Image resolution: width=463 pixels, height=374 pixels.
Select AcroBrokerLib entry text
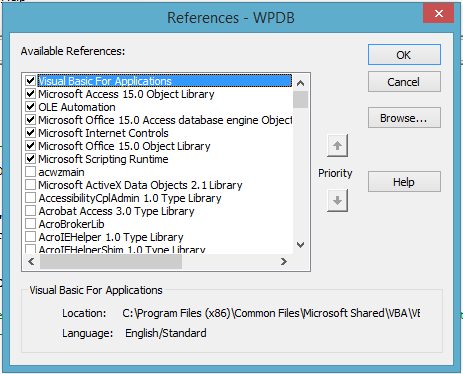(x=71, y=224)
